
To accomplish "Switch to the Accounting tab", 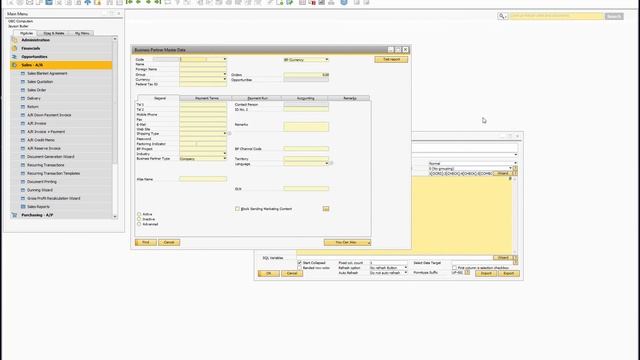I will pyautogui.click(x=305, y=98).
